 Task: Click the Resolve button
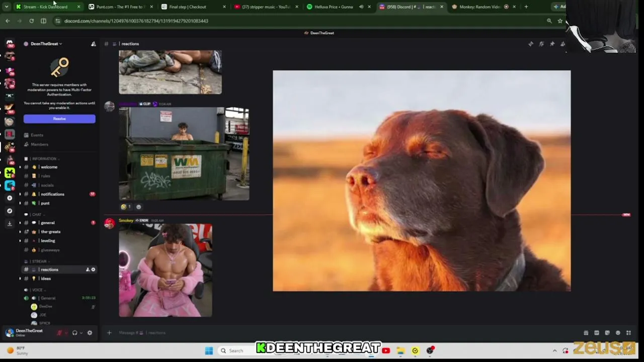[59, 119]
